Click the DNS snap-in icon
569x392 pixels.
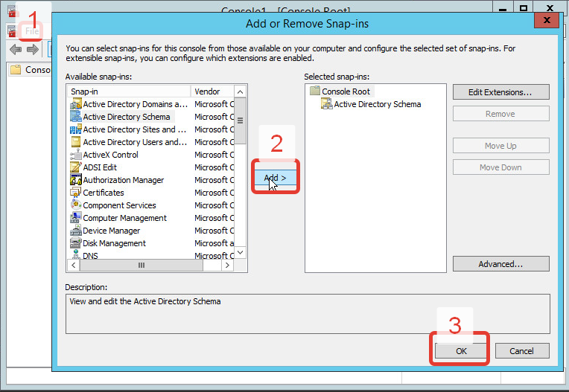(x=76, y=254)
